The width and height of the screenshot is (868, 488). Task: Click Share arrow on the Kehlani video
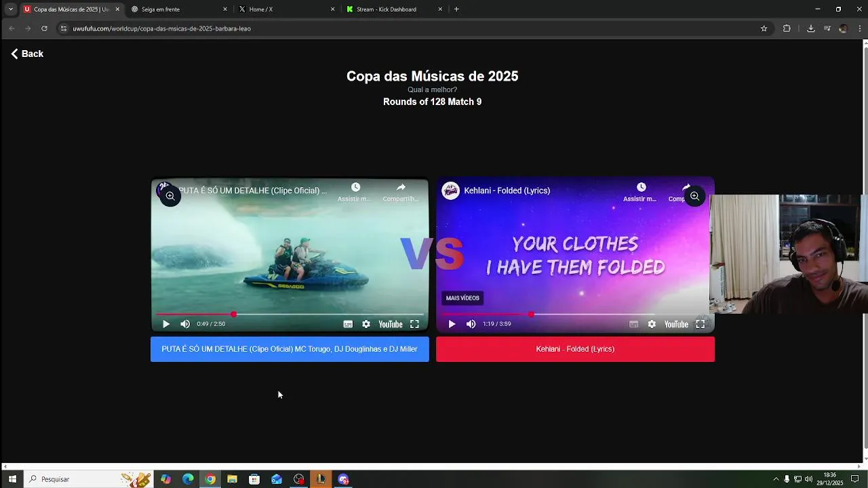point(686,188)
